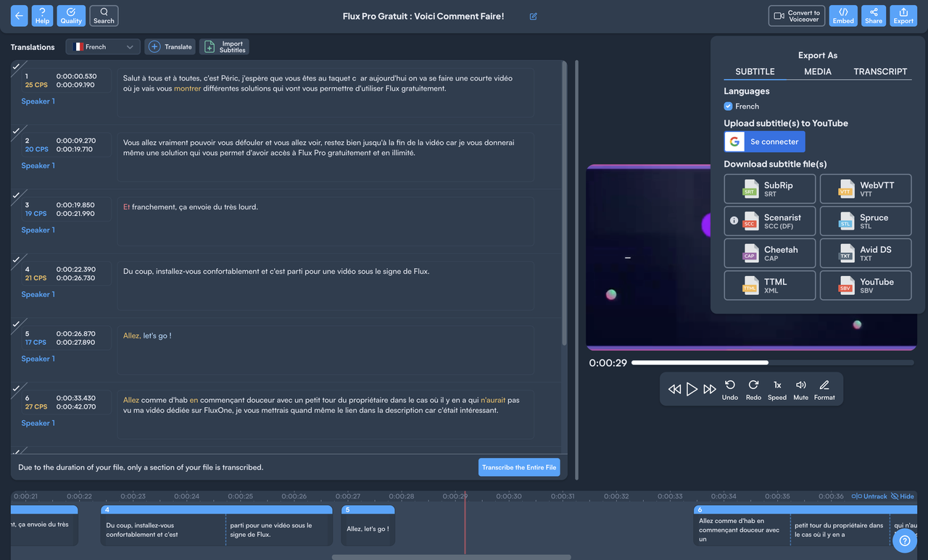
Task: Toggle the checkmark on subtitle 3
Action: click(x=16, y=196)
